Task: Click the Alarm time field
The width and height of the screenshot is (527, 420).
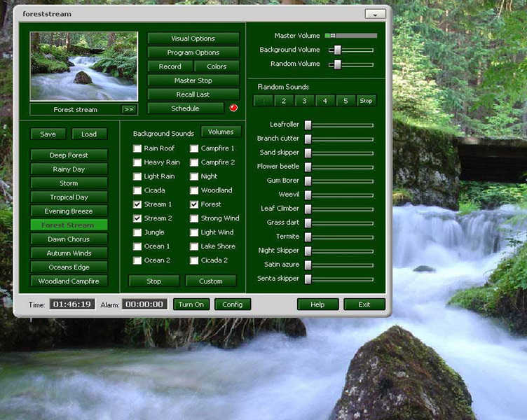Action: click(x=144, y=304)
